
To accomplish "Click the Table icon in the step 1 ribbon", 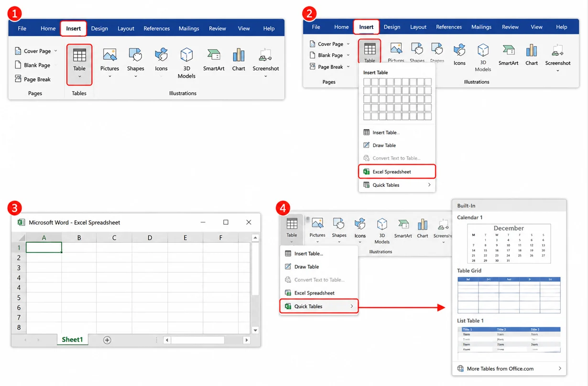I will [x=79, y=55].
